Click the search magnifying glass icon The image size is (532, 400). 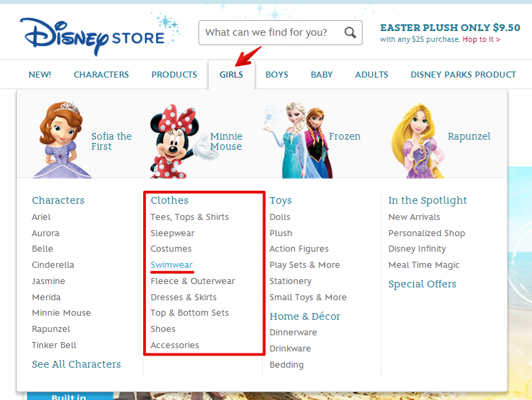pos(350,32)
